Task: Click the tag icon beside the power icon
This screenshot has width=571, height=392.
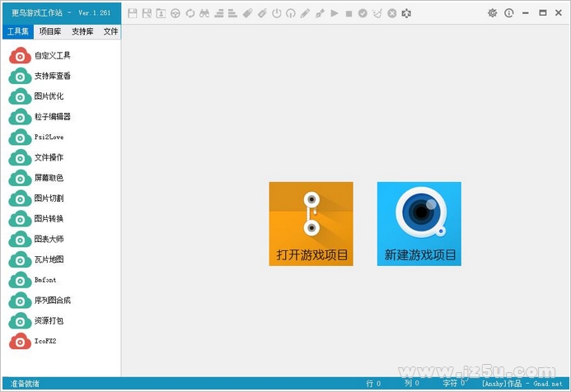Action: tap(262, 13)
